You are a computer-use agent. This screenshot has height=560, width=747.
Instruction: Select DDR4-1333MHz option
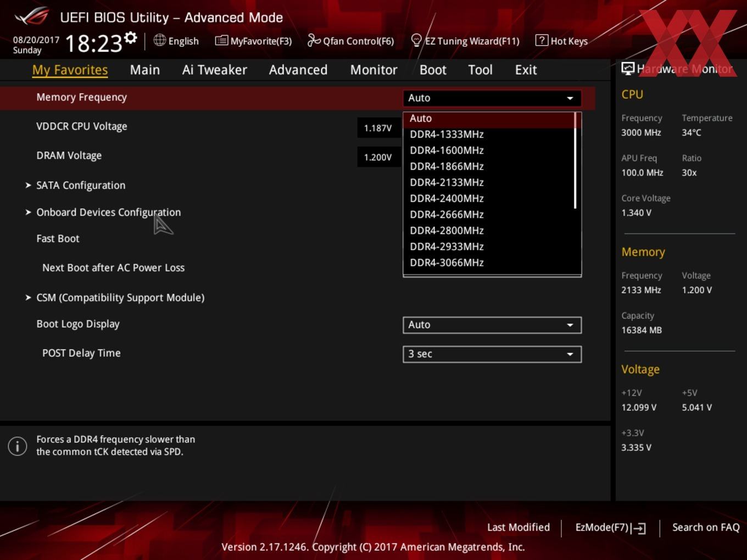pyautogui.click(x=488, y=135)
